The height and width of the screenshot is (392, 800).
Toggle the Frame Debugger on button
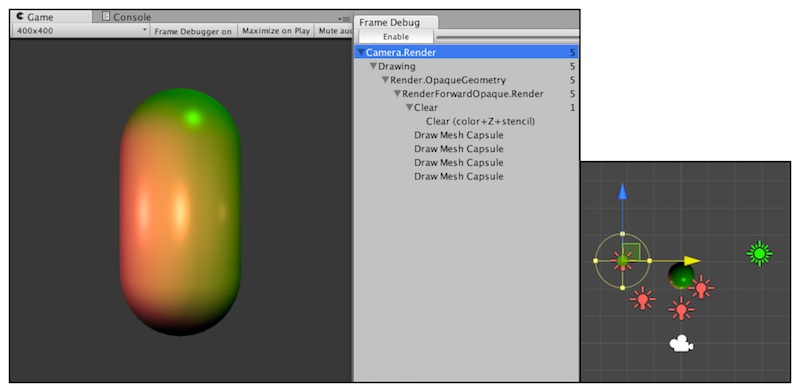[193, 31]
